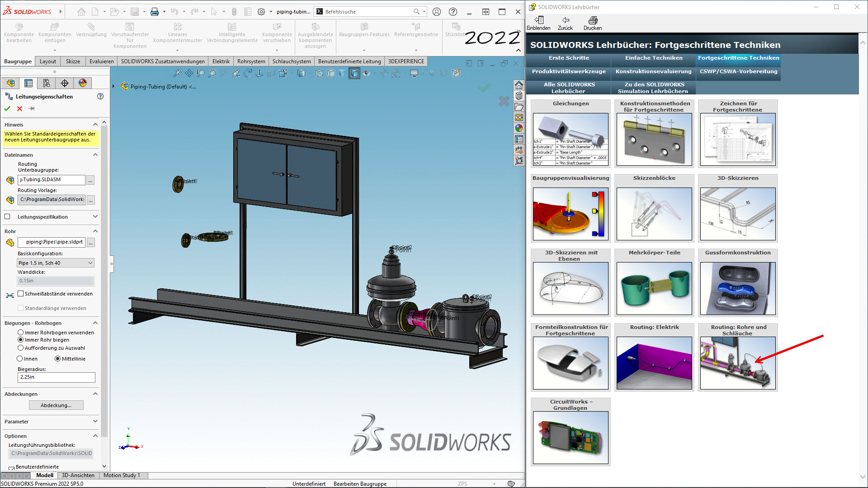Click the save icon in SOLIDWORKS toolbar
The image size is (868, 488).
point(135,12)
